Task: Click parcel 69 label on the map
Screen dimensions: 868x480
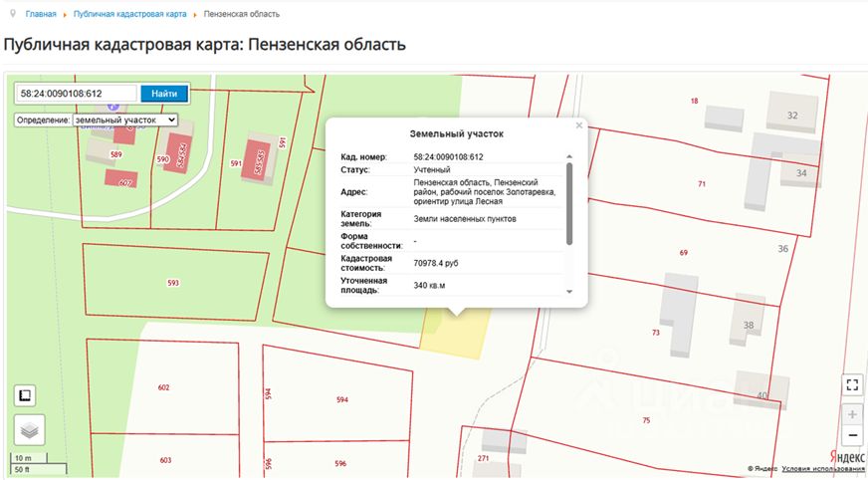Action: tap(684, 253)
